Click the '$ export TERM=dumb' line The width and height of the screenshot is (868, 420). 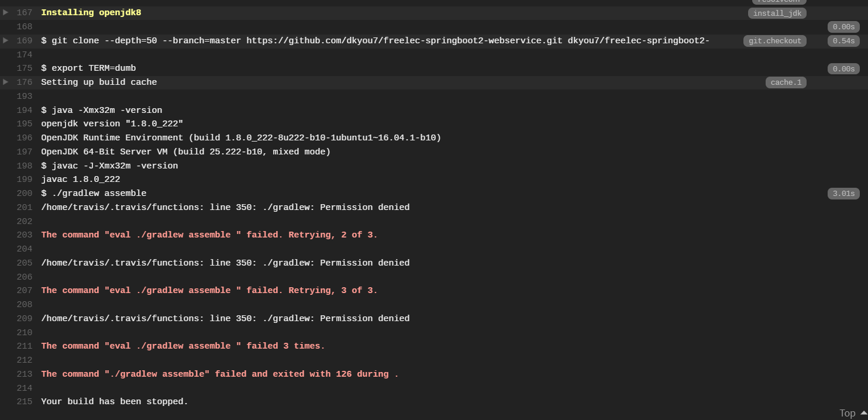click(x=88, y=68)
